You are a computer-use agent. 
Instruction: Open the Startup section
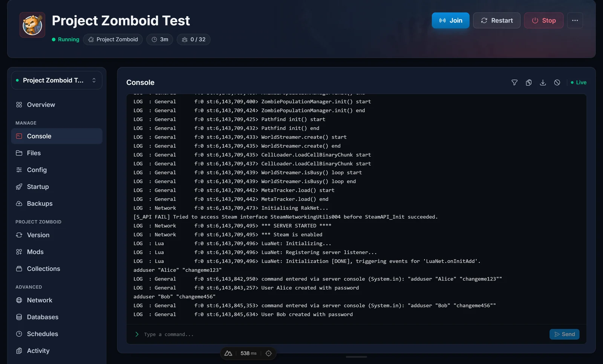[57, 187]
